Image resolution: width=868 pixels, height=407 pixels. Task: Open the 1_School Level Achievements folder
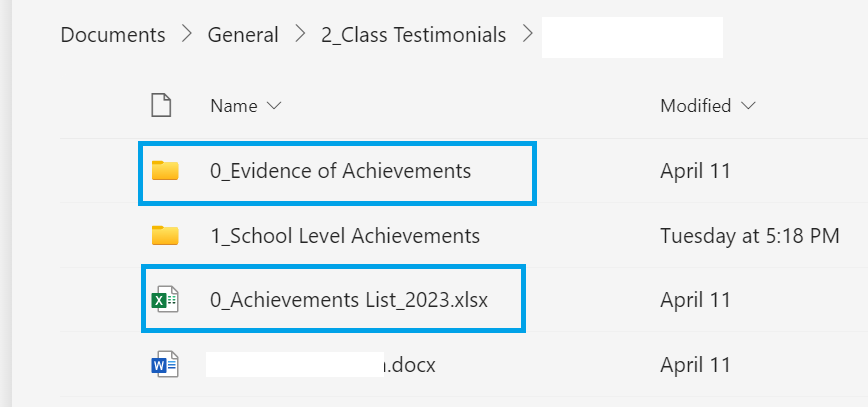(x=345, y=236)
